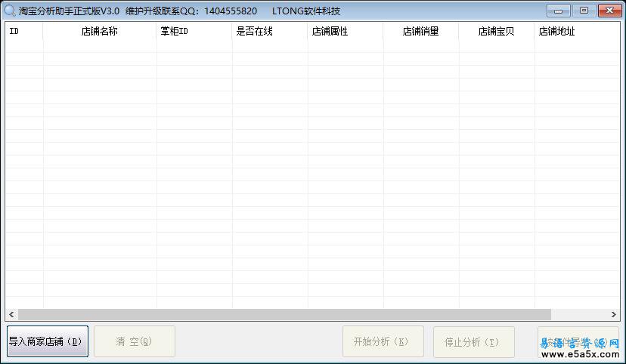The width and height of the screenshot is (626, 364).
Task: Close the Taobao analysis assistant window
Action: [609, 11]
